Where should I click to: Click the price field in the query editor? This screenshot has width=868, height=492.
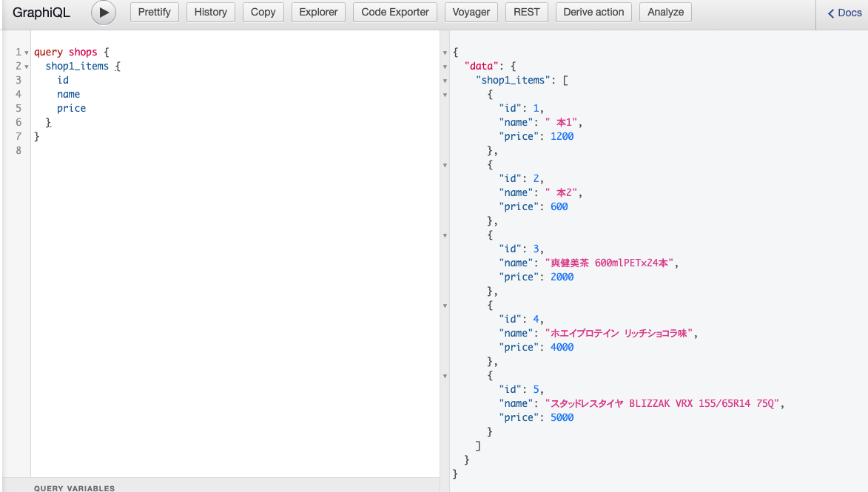point(71,109)
